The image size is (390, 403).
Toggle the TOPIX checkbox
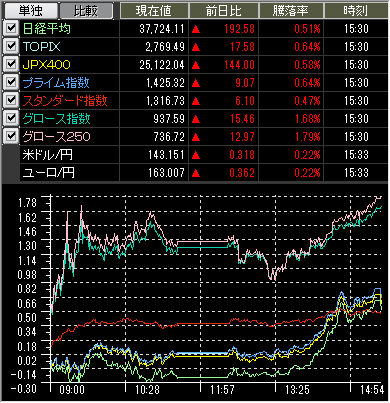pos(11,46)
